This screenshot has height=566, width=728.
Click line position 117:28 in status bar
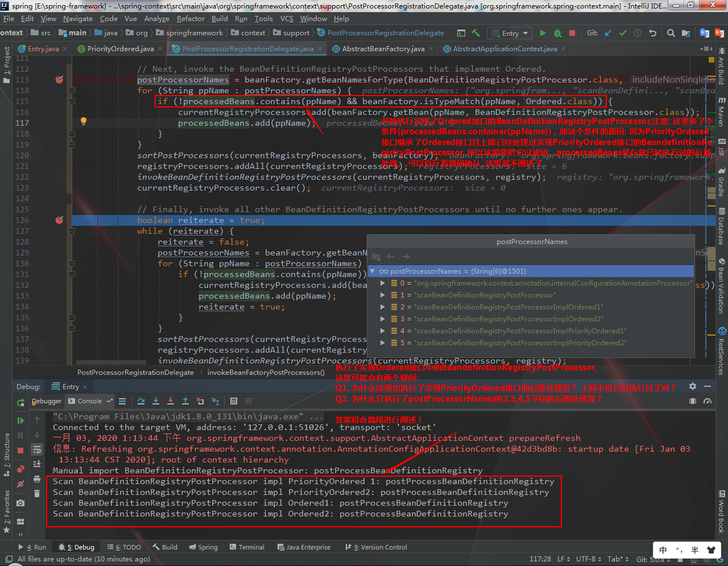(x=540, y=559)
